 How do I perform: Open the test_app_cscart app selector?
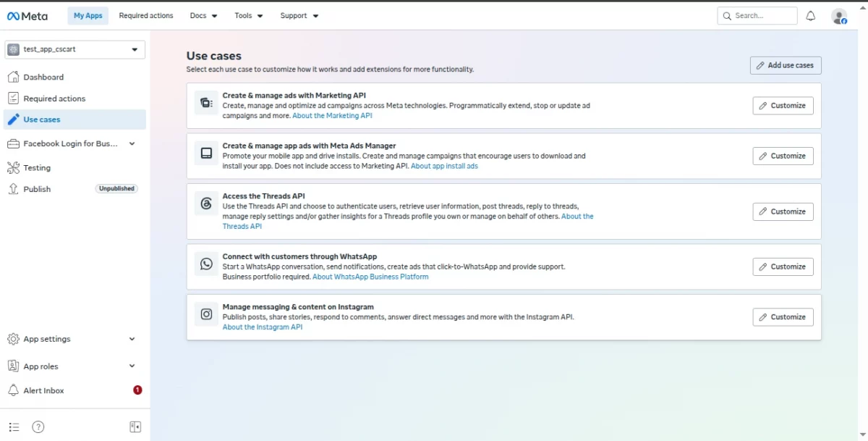[x=75, y=49]
